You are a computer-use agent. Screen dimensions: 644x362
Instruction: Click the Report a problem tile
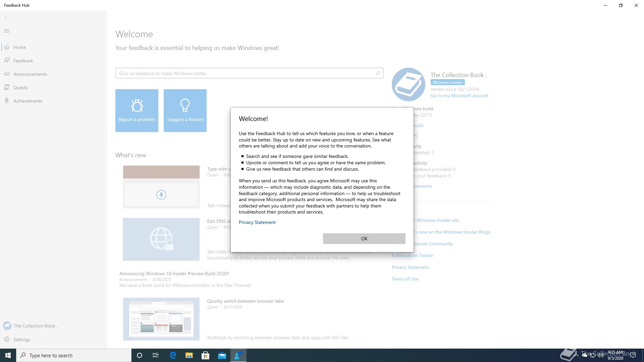[137, 111]
